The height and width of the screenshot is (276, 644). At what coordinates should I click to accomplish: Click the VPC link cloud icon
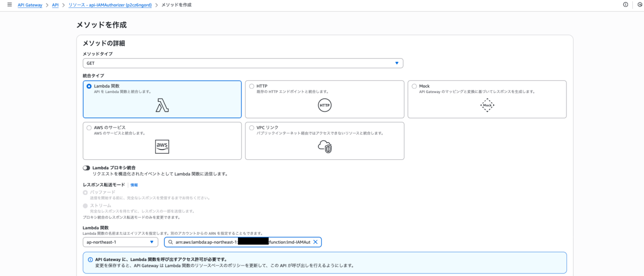click(x=325, y=146)
